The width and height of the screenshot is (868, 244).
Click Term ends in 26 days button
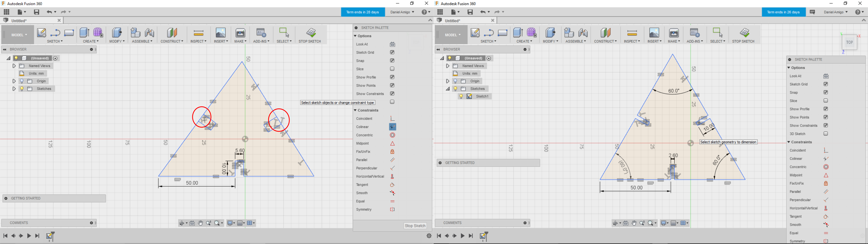[783, 12]
